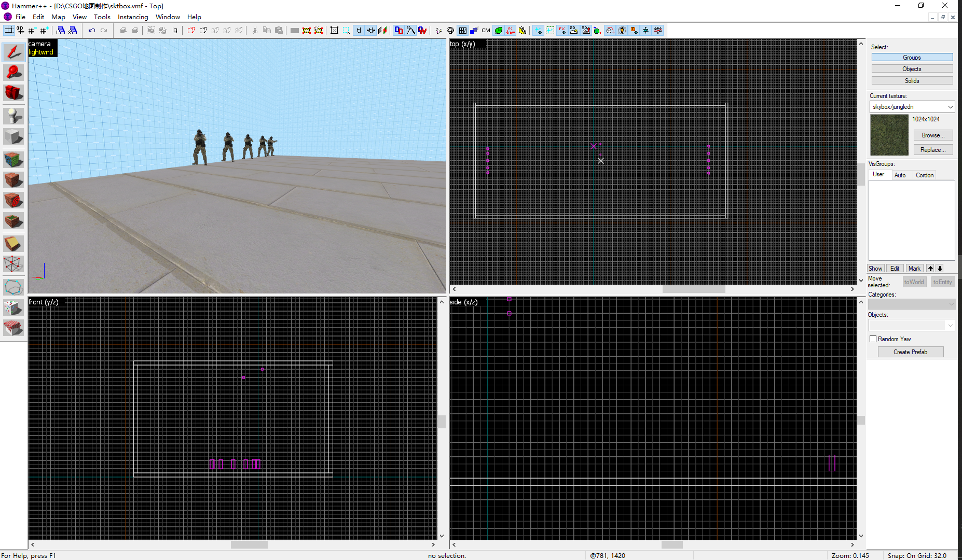962x560 pixels.
Task: Select the Apply Decals tool
Action: click(13, 200)
